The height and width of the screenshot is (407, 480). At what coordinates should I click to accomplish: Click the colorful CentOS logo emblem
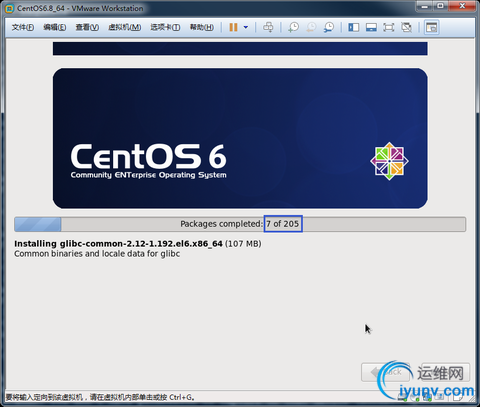click(389, 161)
